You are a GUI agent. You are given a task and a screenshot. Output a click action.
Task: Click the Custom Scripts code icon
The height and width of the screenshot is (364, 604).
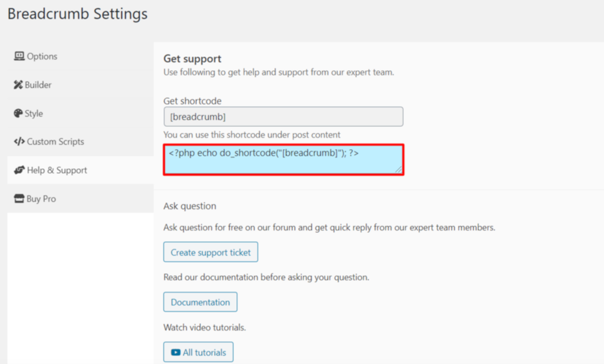pos(19,142)
